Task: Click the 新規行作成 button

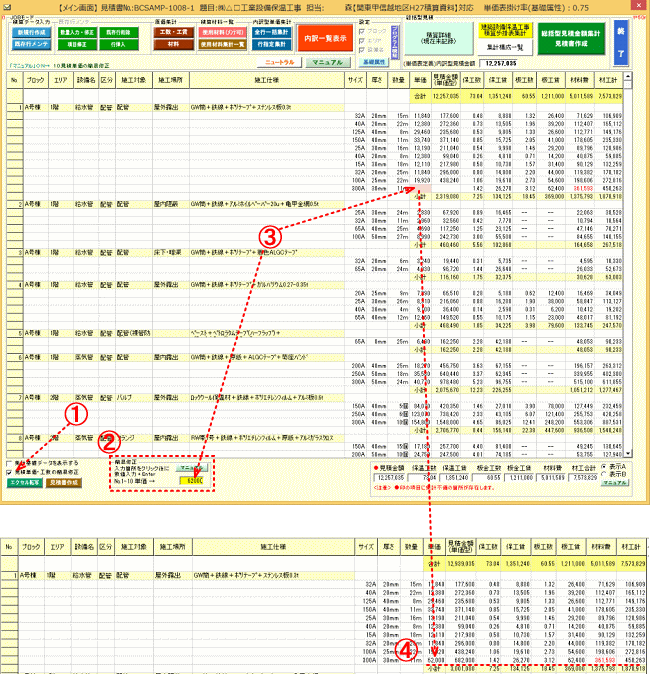Action: coord(32,33)
